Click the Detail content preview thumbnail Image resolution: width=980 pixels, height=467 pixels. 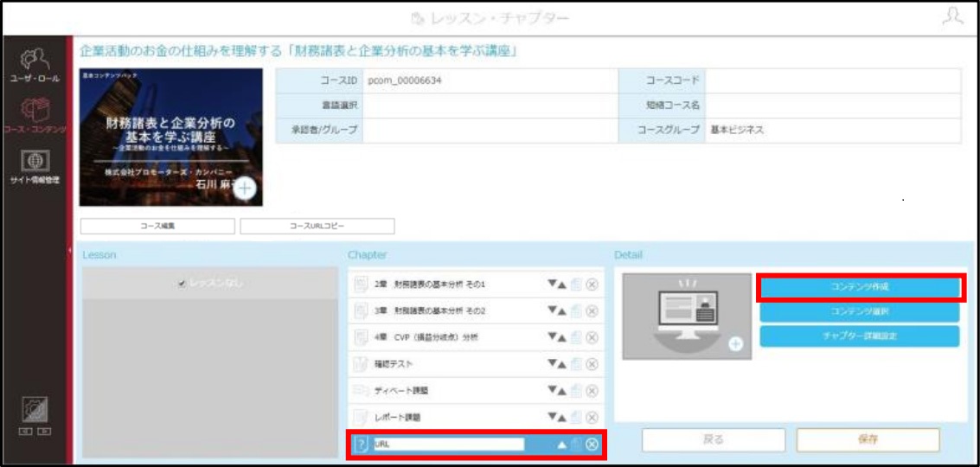687,317
